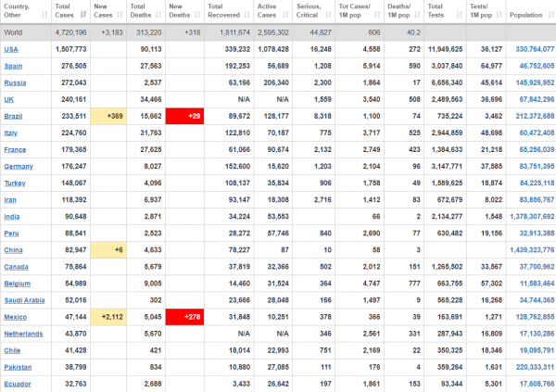Click Mexico's red new deaths cell
The height and width of the screenshot is (392, 556).
click(x=184, y=317)
